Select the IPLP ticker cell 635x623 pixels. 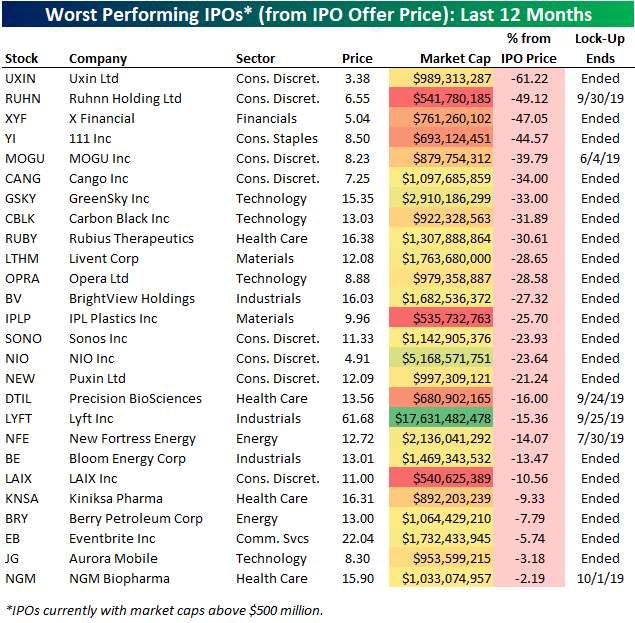pos(17,319)
